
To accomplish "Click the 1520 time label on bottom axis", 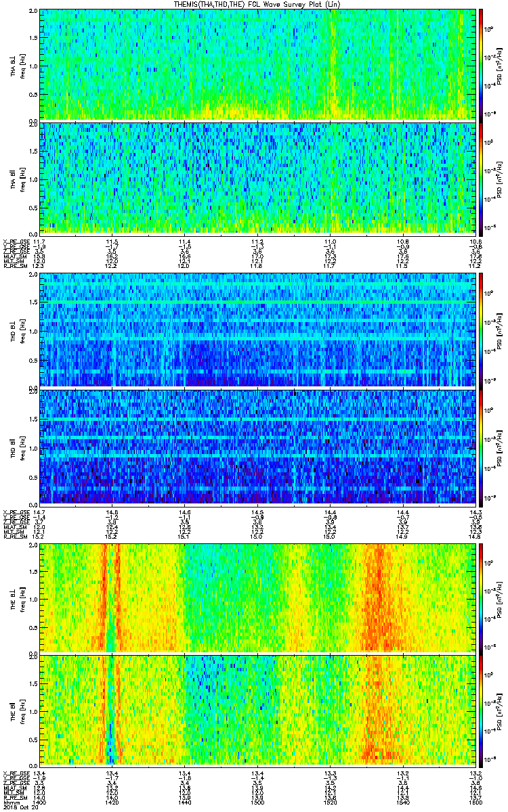I will [329, 801].
